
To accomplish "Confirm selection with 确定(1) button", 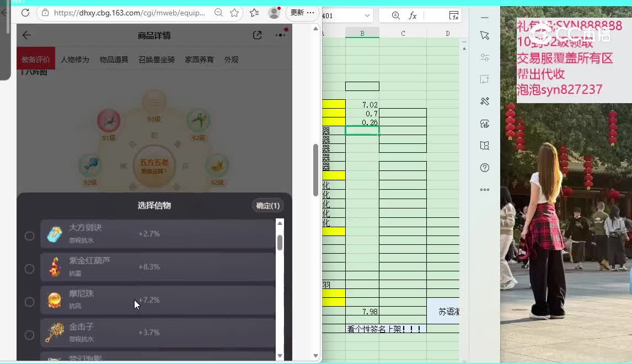I will [268, 206].
